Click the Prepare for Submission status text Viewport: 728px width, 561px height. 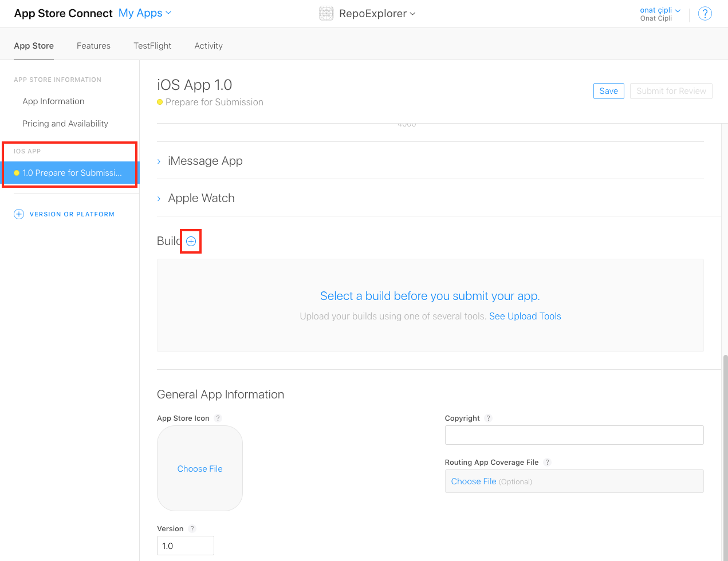point(214,102)
